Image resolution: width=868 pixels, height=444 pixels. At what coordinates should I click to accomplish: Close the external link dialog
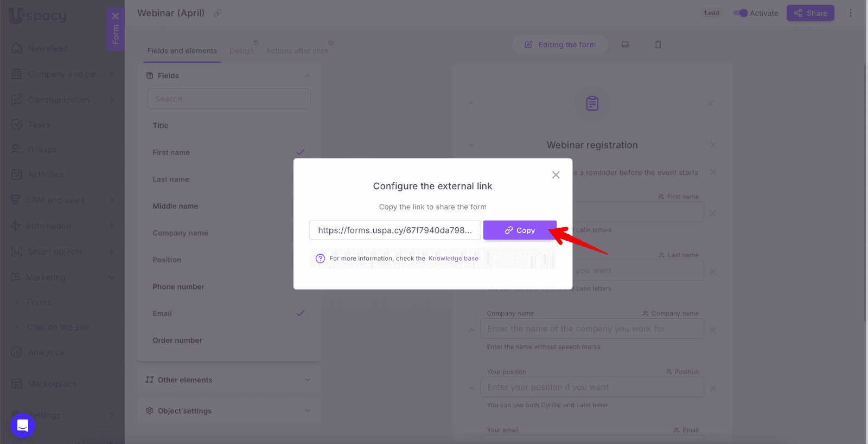click(556, 175)
